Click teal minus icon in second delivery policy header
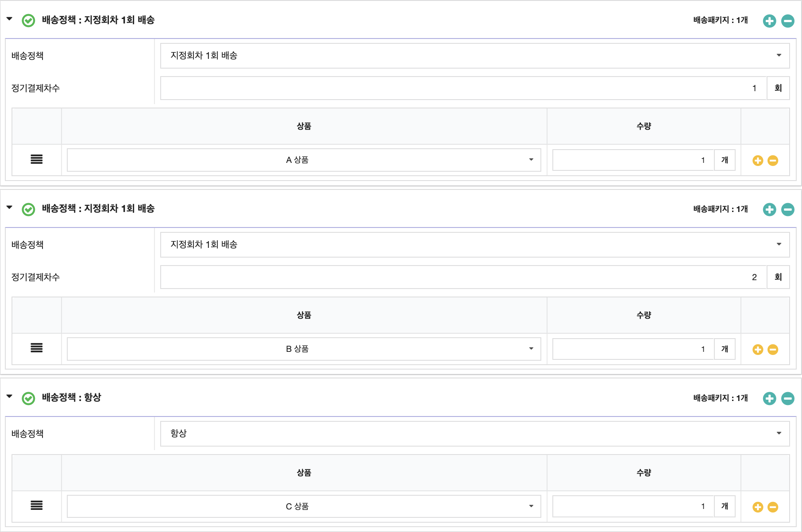802x532 pixels. pyautogui.click(x=787, y=209)
